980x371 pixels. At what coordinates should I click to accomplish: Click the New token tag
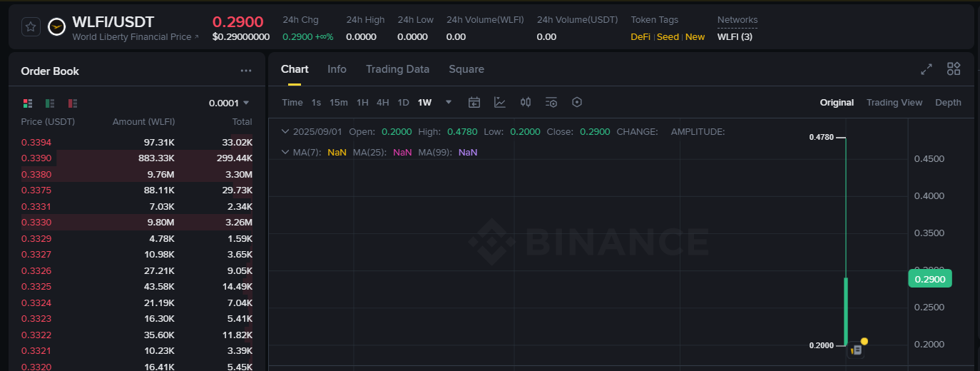(x=695, y=36)
